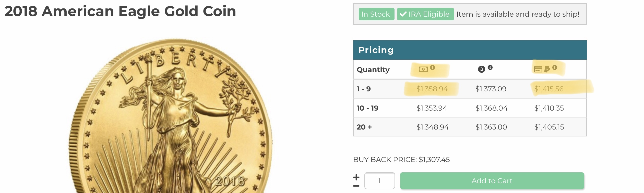Screen dimensions: 644x193
Task: Click the checkmark in IRA Eligible badge
Action: [x=403, y=14]
